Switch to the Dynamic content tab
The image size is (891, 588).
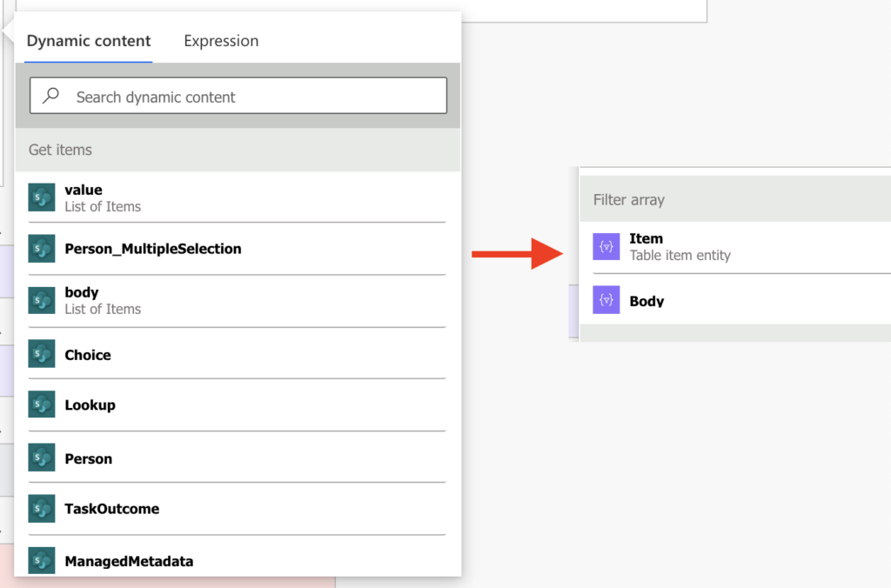tap(89, 41)
